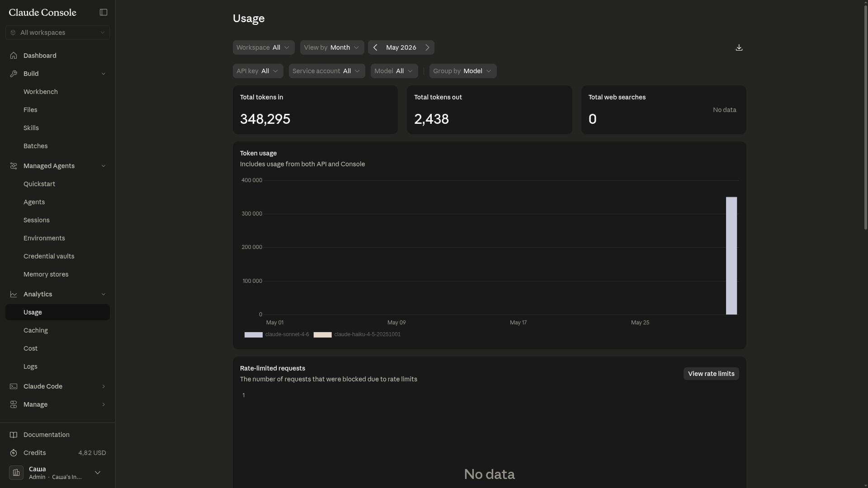868x488 pixels.
Task: Click the Total tokens in value 348,295
Action: pos(265,119)
